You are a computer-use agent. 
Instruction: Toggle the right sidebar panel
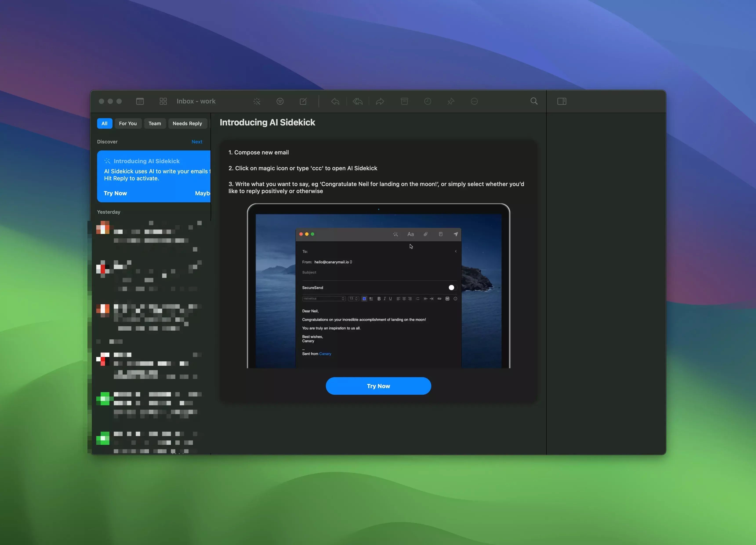point(562,101)
